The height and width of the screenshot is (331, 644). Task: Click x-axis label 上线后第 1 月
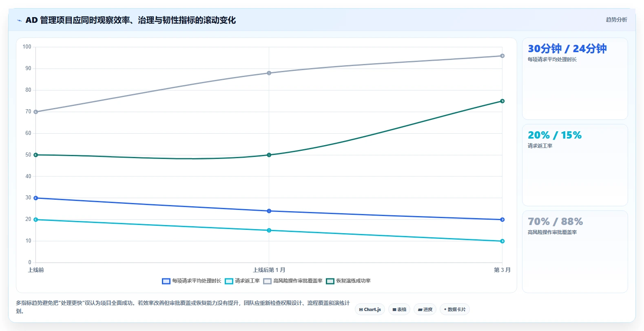269,270
